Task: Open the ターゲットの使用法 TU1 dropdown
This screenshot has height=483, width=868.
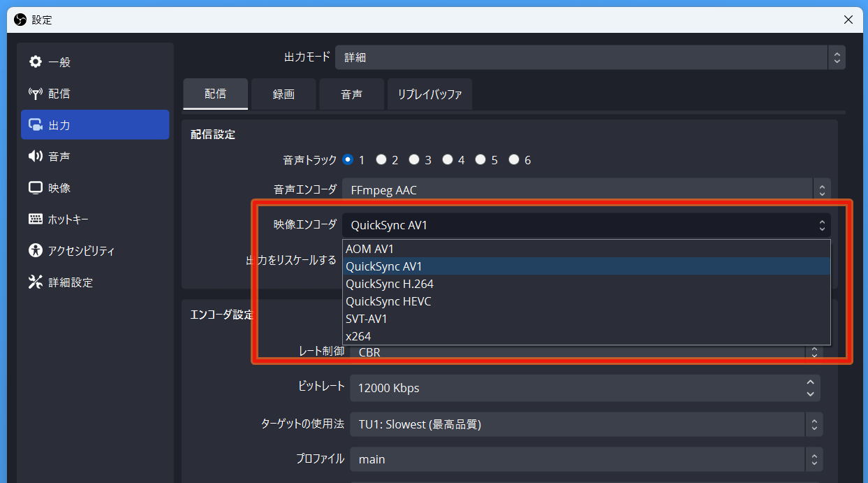Action: tap(586, 424)
